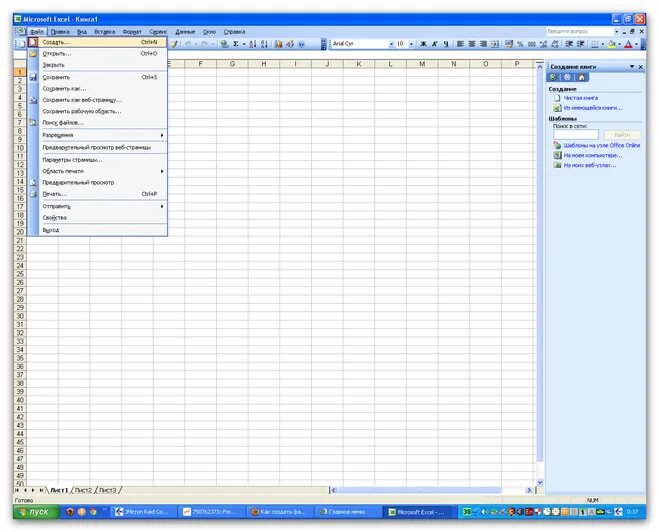Switch to Главное меню taskbar window
This screenshot has height=532, width=659.
[347, 512]
